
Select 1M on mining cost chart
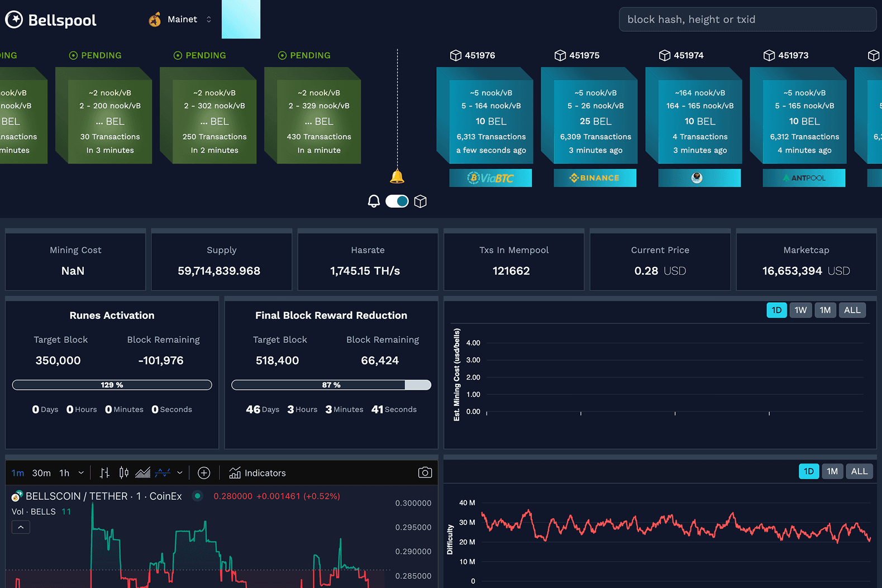pyautogui.click(x=825, y=310)
